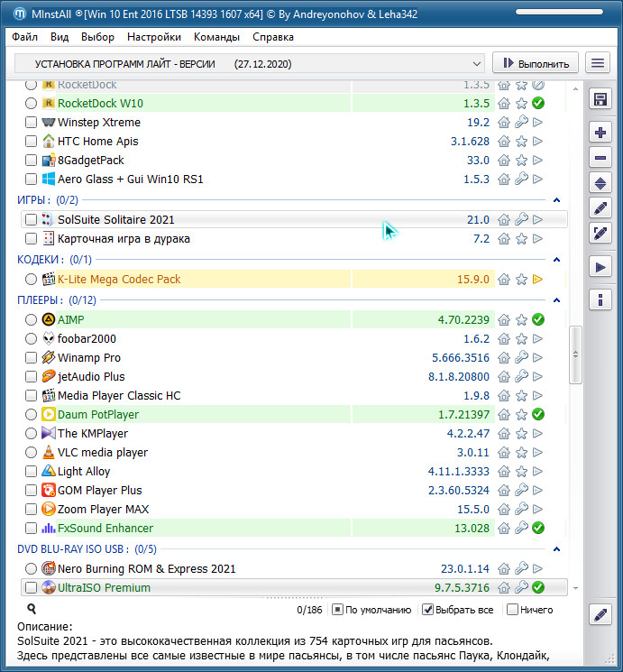
Task: Click the pencil icon beside description panel
Action: pyautogui.click(x=600, y=614)
